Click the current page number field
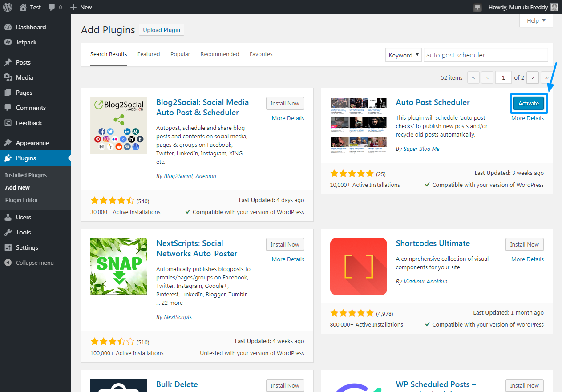The width and height of the screenshot is (562, 392). click(504, 77)
